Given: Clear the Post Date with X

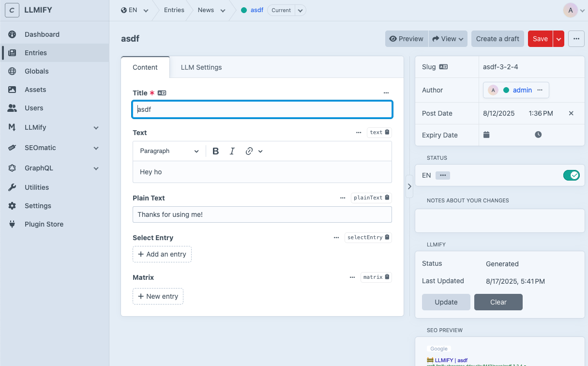Looking at the screenshot, I should click(x=571, y=113).
